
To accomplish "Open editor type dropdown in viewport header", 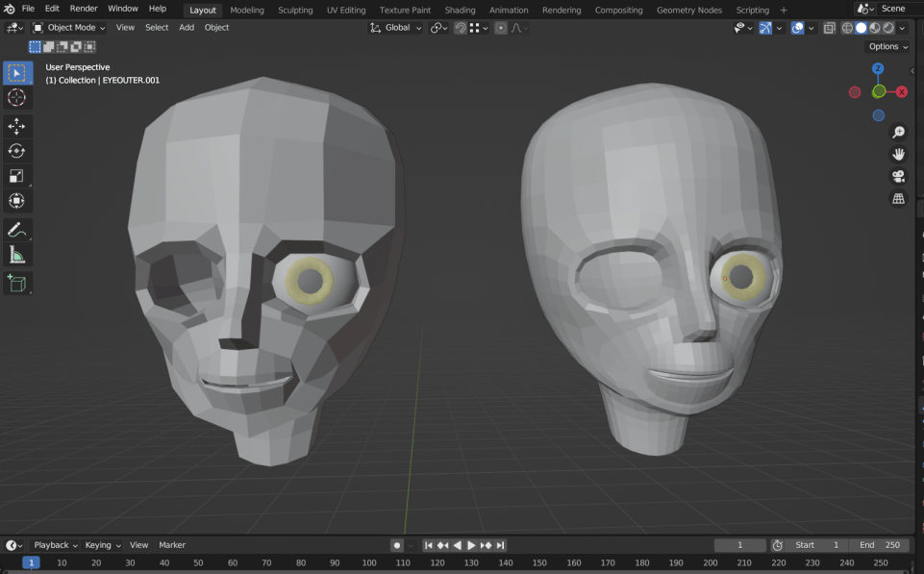I will (x=14, y=28).
